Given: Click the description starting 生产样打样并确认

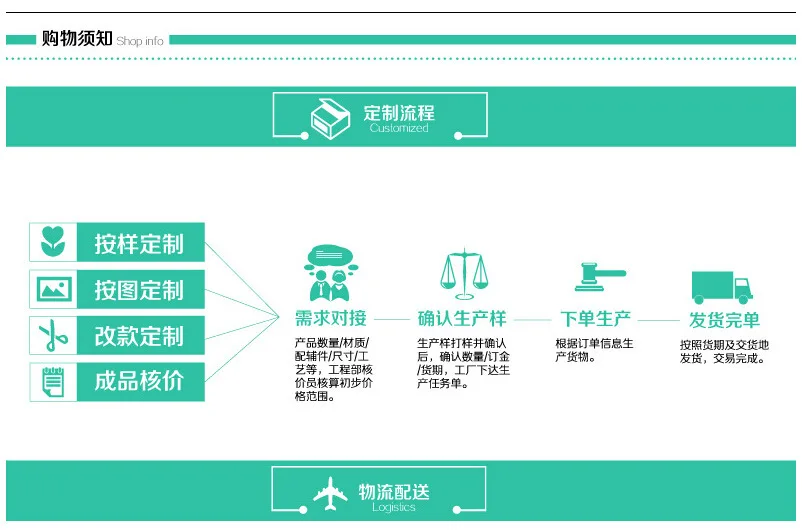Looking at the screenshot, I should pyautogui.click(x=463, y=363).
